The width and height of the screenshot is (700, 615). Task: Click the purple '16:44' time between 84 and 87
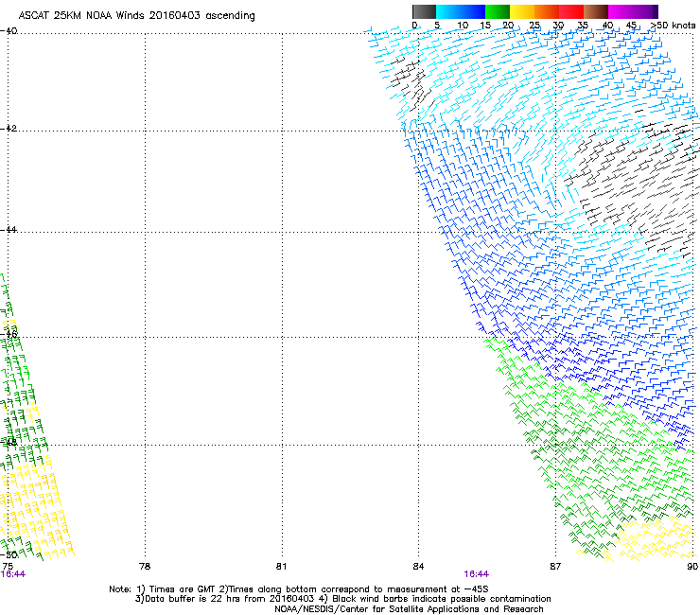click(x=477, y=574)
